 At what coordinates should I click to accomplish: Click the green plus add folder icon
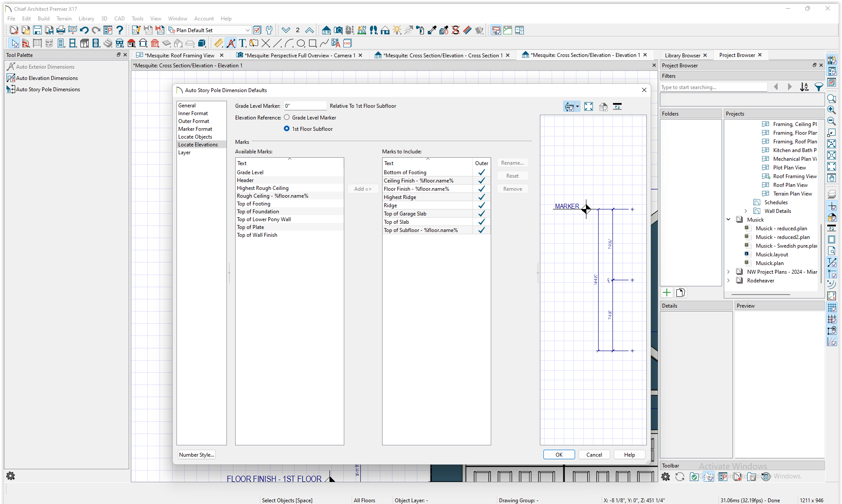pos(666,292)
